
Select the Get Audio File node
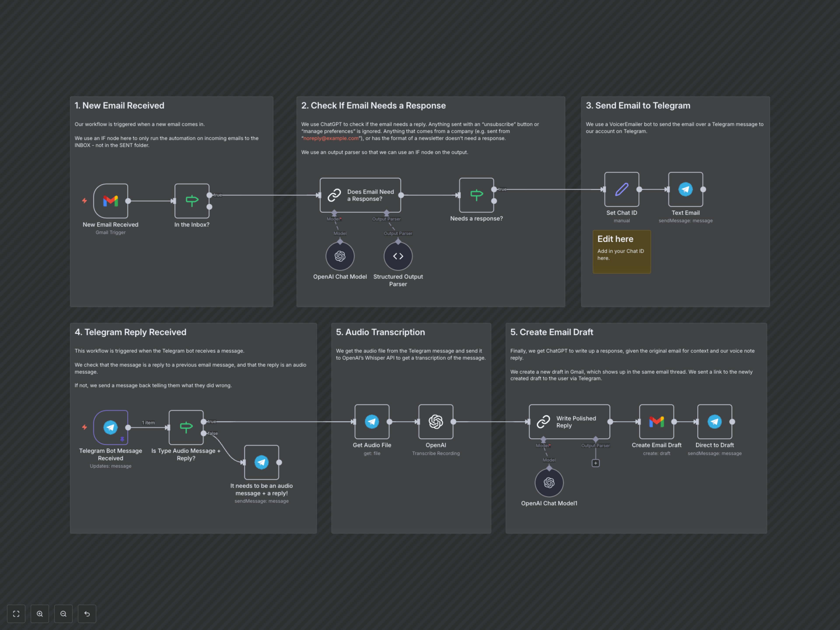tap(372, 422)
